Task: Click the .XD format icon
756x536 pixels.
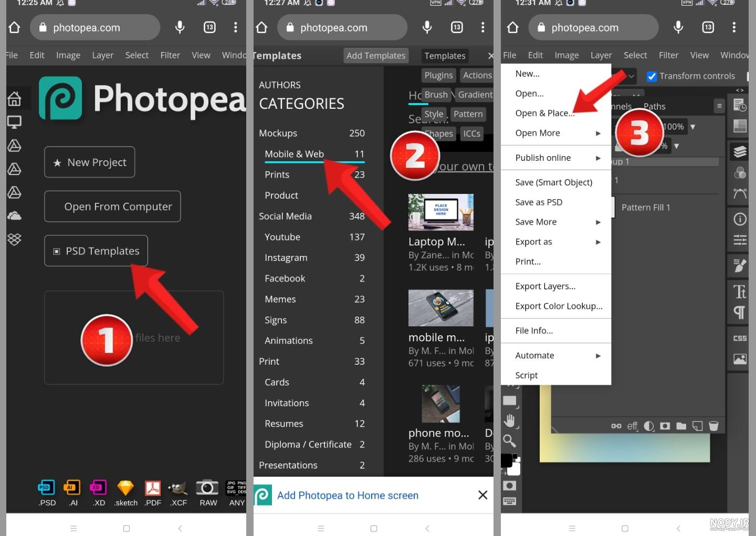Action: 98,488
